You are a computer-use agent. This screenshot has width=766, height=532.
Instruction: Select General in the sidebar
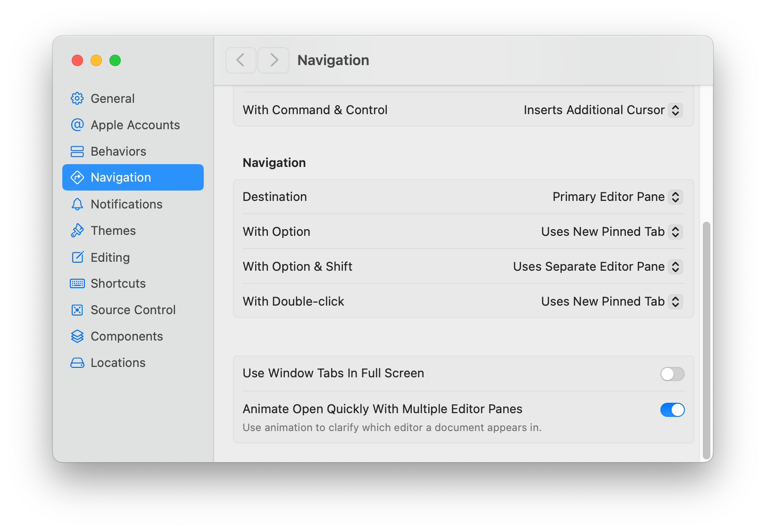[x=133, y=99]
